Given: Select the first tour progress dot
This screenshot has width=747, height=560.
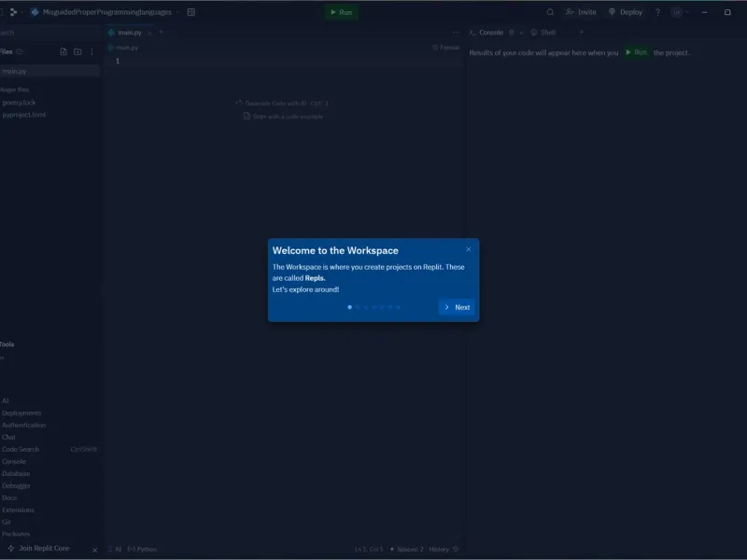Looking at the screenshot, I should point(349,307).
